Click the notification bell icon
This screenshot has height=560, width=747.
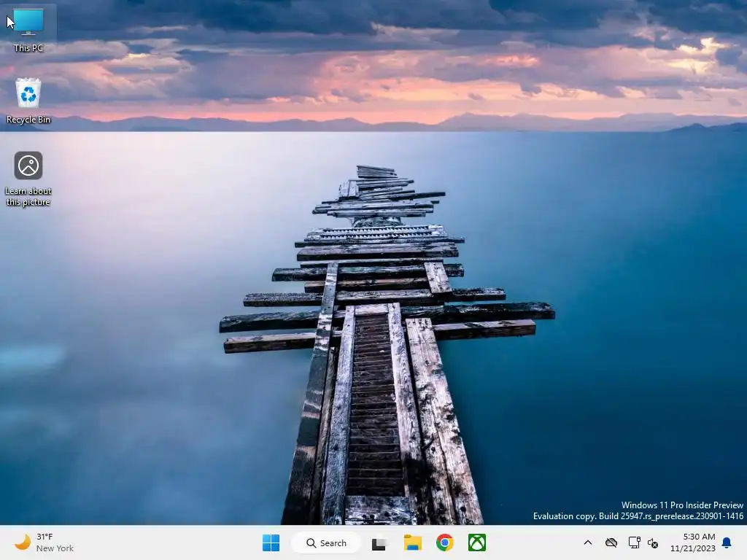pos(727,542)
